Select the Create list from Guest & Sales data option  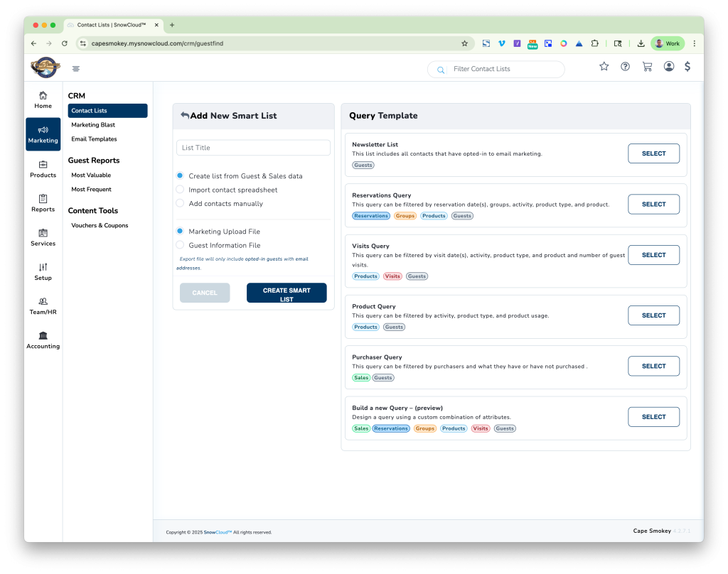[179, 175]
